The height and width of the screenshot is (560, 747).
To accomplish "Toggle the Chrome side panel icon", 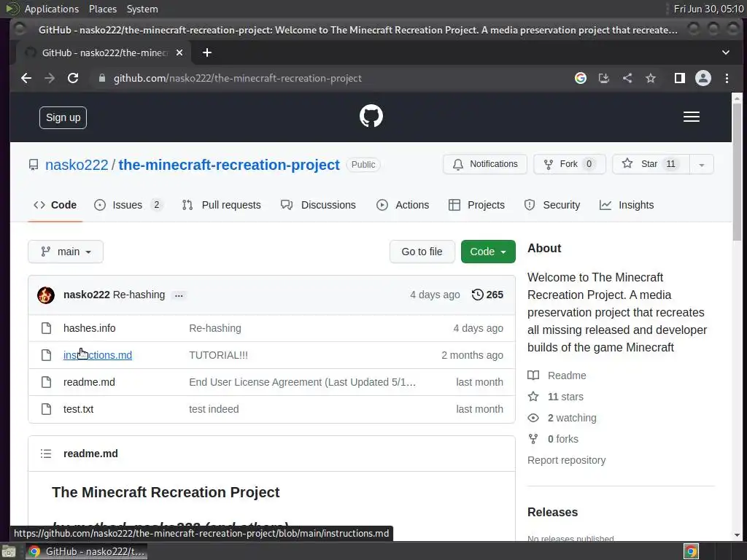I will (679, 78).
